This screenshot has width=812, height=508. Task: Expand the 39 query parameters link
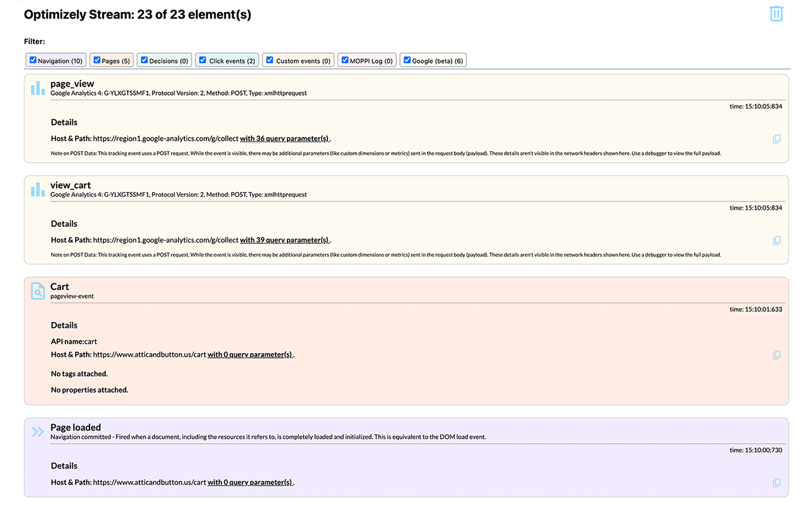point(285,240)
